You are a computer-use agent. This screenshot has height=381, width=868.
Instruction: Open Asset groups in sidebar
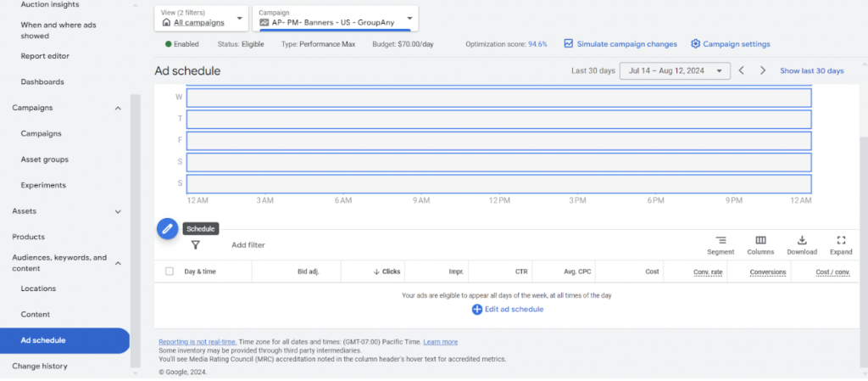(x=44, y=160)
